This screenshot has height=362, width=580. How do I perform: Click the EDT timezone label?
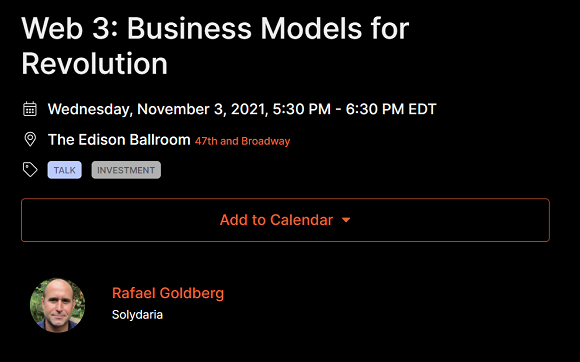[x=422, y=109]
